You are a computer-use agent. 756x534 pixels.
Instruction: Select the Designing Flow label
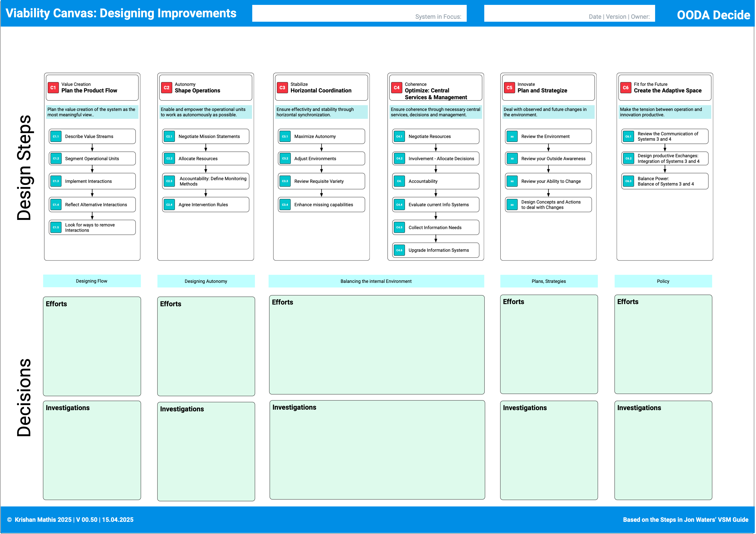pyautogui.click(x=92, y=281)
